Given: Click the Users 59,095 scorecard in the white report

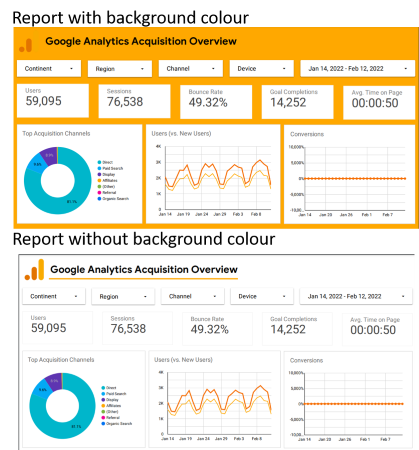Looking at the screenshot, I should [57, 328].
